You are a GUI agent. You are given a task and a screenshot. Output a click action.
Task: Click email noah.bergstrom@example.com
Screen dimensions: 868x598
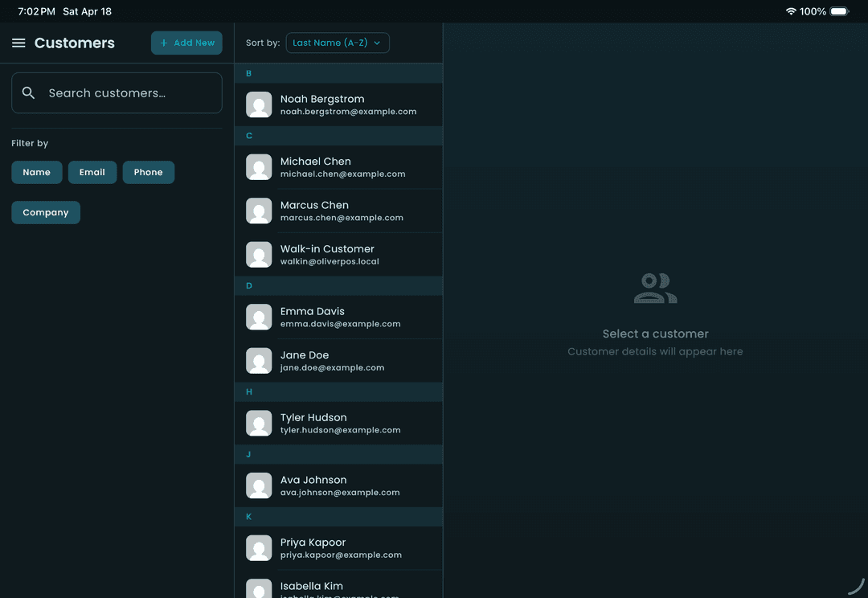pos(348,112)
